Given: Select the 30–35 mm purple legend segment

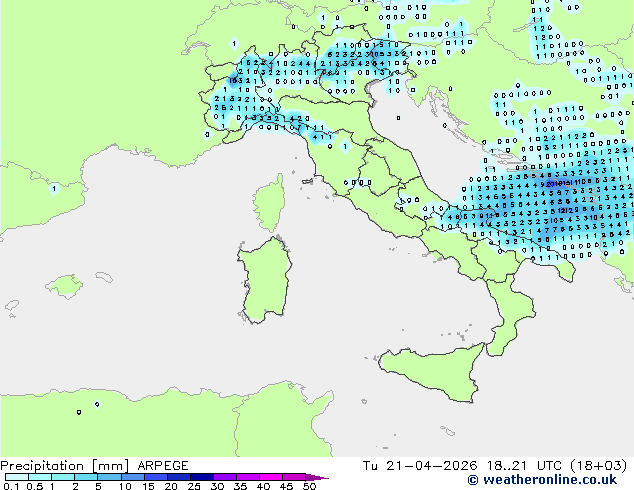Looking at the screenshot, I should pyautogui.click(x=224, y=477).
